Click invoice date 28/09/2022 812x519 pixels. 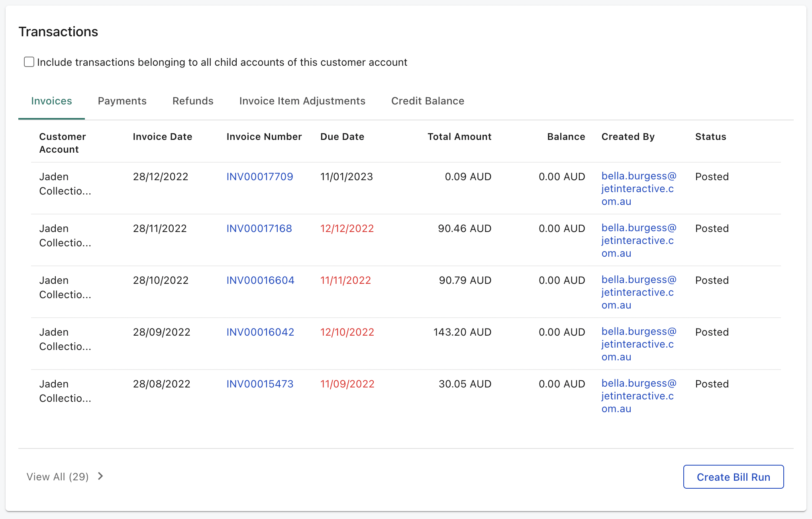[x=161, y=332]
